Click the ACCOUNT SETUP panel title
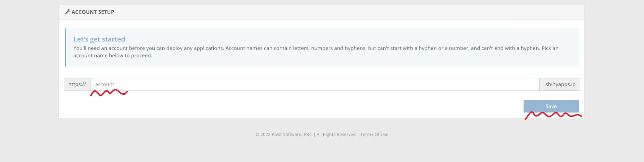644x162 pixels. (93, 12)
